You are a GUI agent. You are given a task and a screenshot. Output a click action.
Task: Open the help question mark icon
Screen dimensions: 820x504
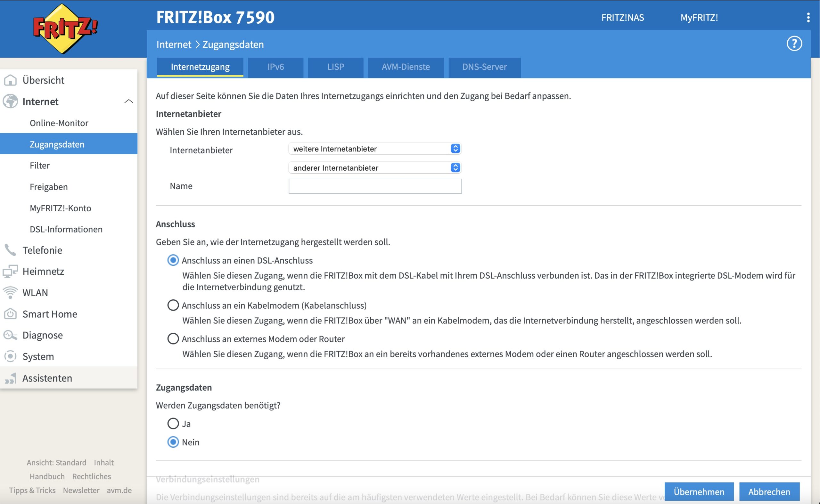click(794, 44)
